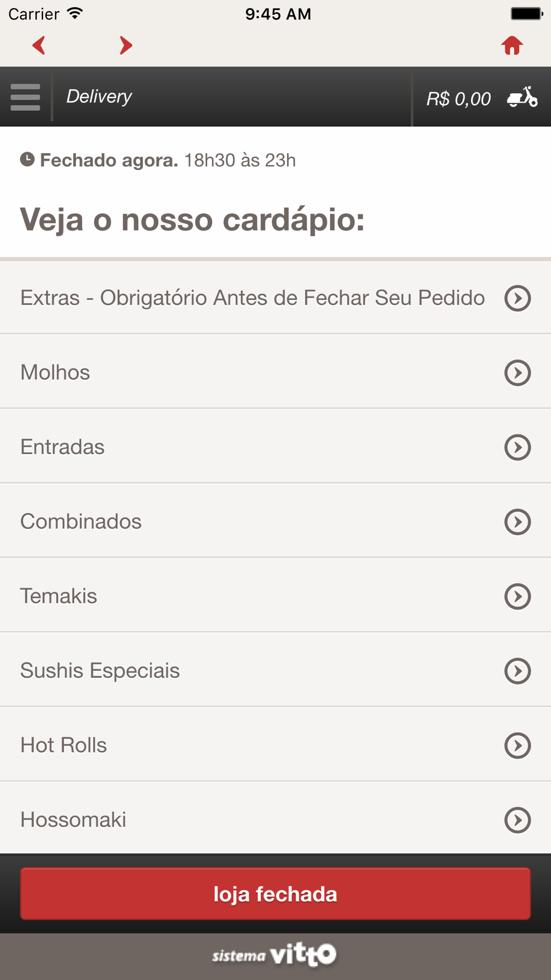Open the hamburger menu
The image size is (551, 980).
click(25, 97)
